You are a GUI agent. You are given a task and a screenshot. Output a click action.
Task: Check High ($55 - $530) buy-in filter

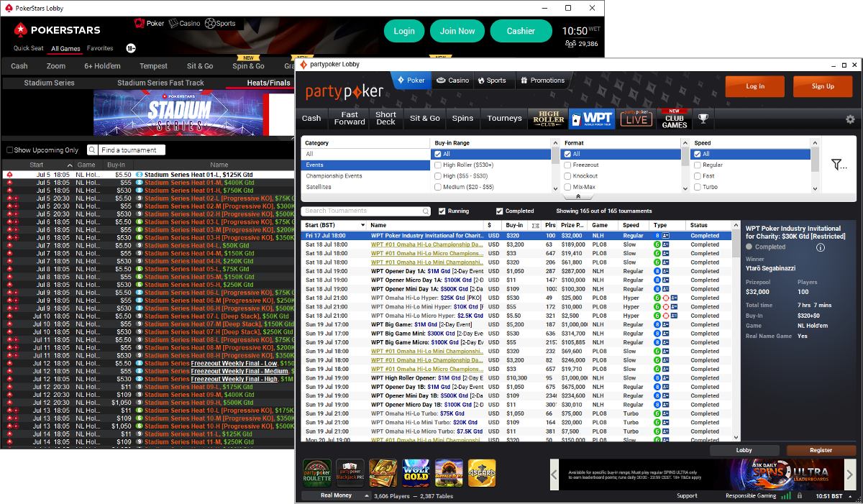[437, 175]
